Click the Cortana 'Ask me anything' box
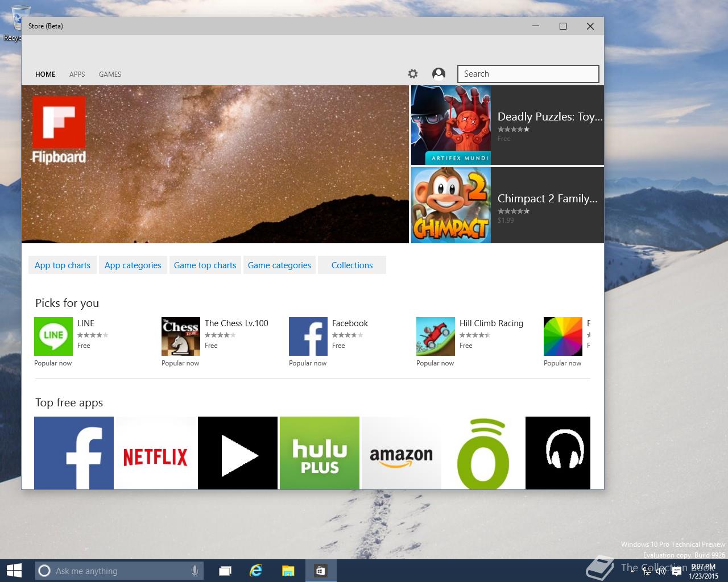Image resolution: width=728 pixels, height=582 pixels. pos(119,571)
